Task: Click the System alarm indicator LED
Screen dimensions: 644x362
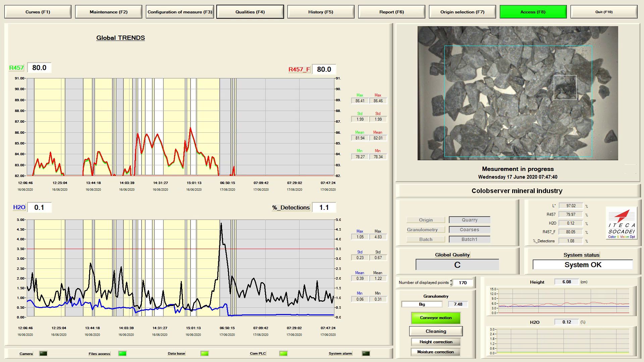Action: coord(366,353)
